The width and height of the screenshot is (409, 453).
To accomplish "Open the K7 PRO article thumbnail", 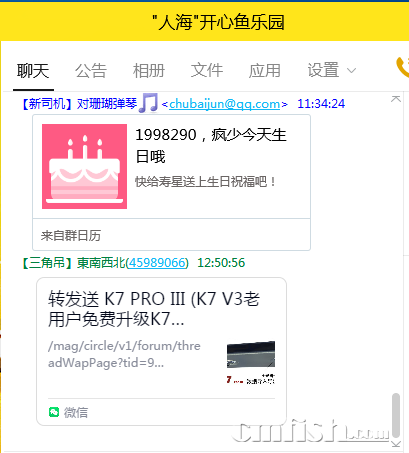I will (251, 362).
